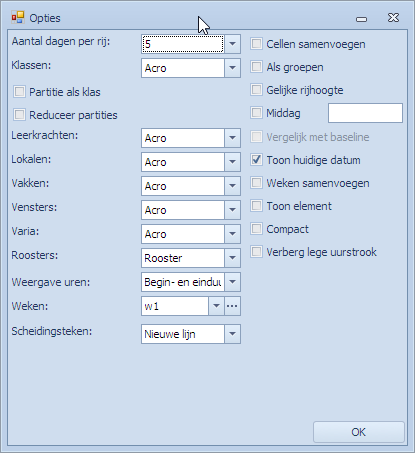Expand the Scheidingsteken dropdown
The height and width of the screenshot is (453, 415).
[232, 334]
